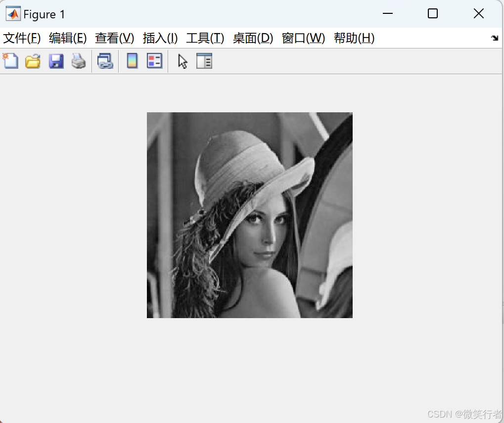This screenshot has width=504, height=423.
Task: Toggle the Edit Plot arrow tool
Action: coord(183,61)
